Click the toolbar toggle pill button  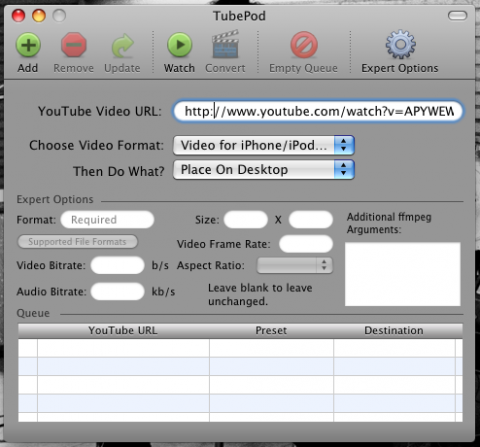(x=457, y=15)
